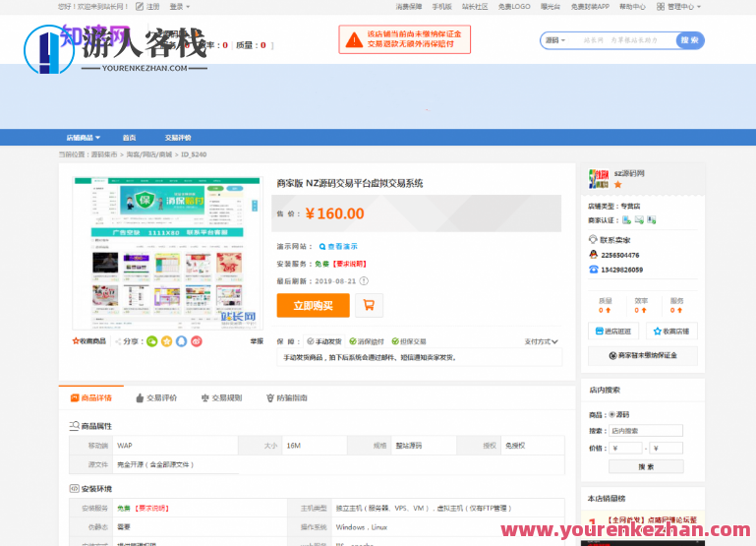Switch to the 防骗指南 tab
The width and height of the screenshot is (756, 546).
click(287, 397)
